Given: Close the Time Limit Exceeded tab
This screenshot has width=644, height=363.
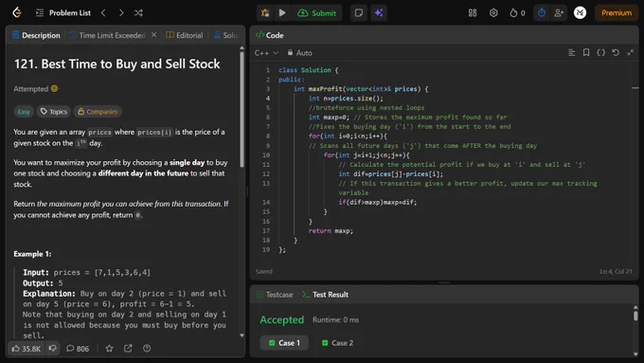Looking at the screenshot, I should pyautogui.click(x=153, y=35).
